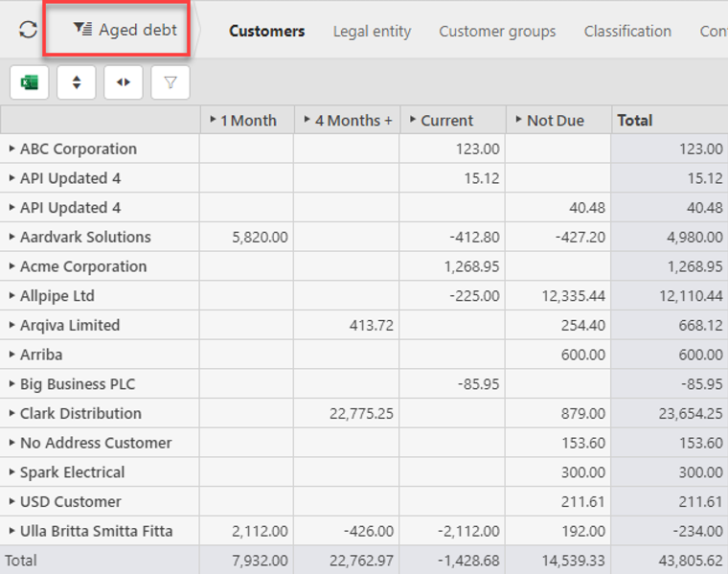Image resolution: width=728 pixels, height=574 pixels.
Task: Expand the ABC Corporation row
Action: [x=12, y=149]
